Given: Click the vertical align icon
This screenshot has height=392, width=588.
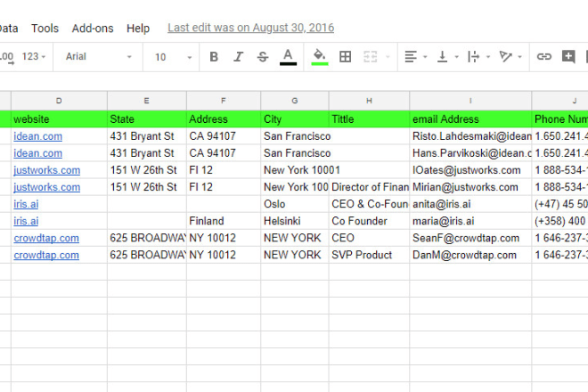Looking at the screenshot, I should (442, 57).
